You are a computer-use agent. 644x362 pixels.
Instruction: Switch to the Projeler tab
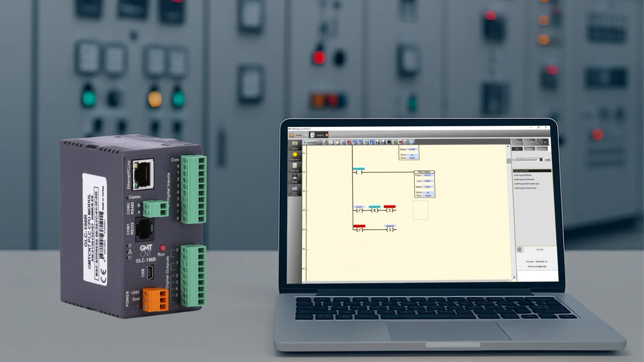(298, 135)
